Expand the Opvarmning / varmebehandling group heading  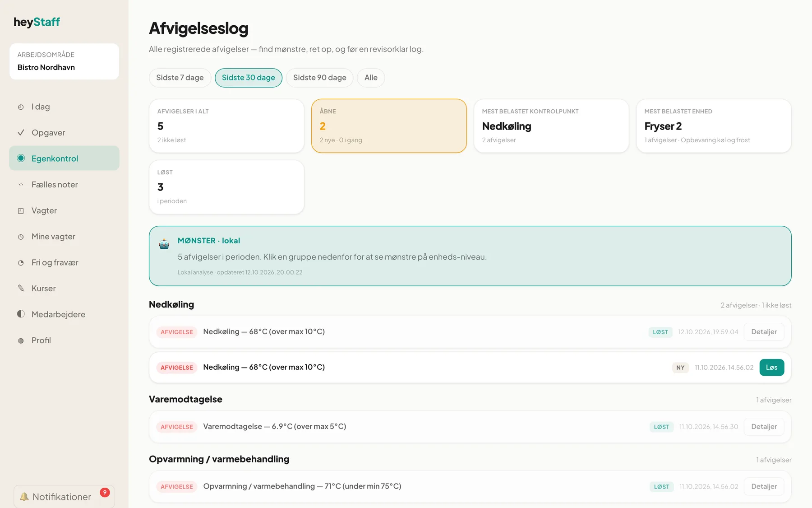click(x=219, y=459)
